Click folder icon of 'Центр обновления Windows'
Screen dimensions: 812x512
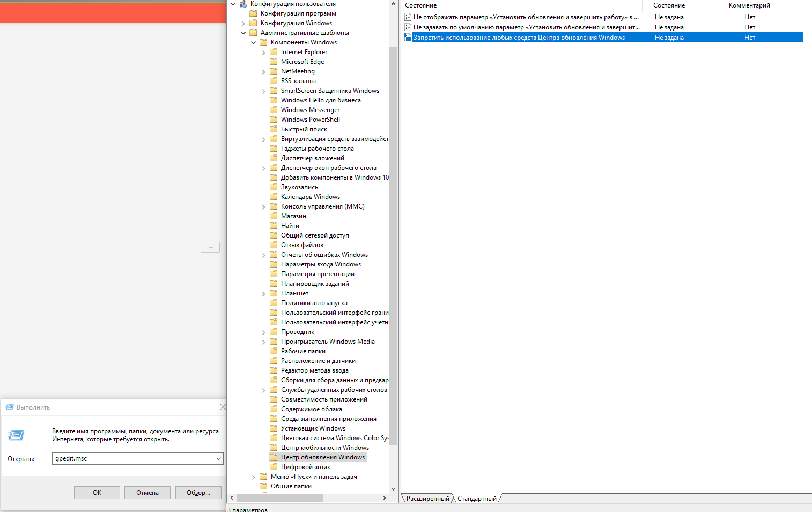(x=274, y=457)
